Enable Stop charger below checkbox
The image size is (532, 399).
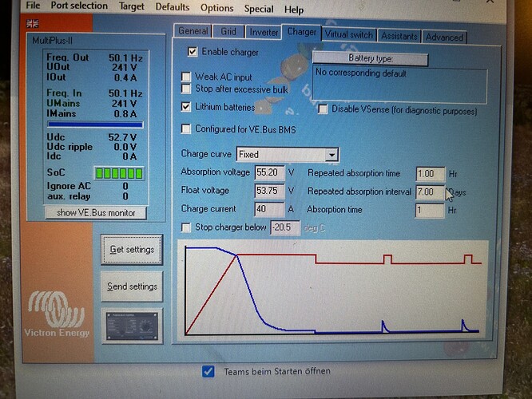pyautogui.click(x=186, y=227)
